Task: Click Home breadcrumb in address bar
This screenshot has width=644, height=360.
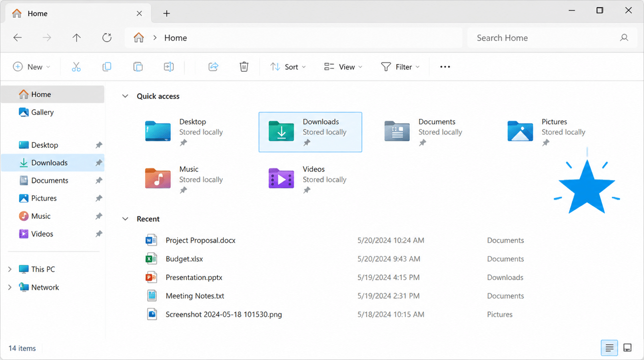Action: (x=175, y=38)
